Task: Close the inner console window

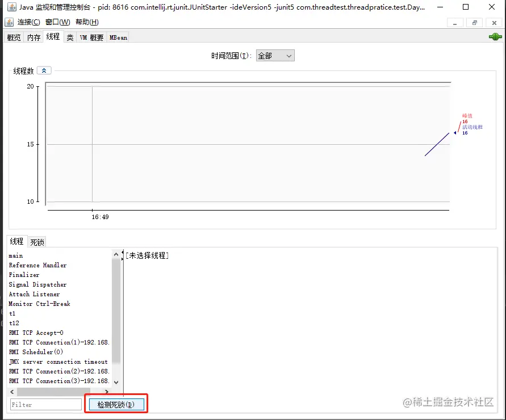Action: click(494, 23)
